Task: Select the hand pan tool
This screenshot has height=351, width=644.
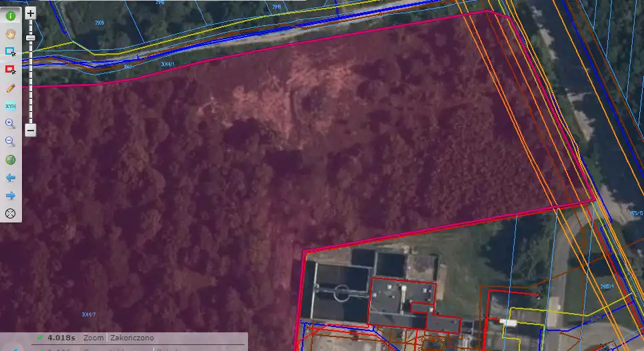Action: point(11,33)
